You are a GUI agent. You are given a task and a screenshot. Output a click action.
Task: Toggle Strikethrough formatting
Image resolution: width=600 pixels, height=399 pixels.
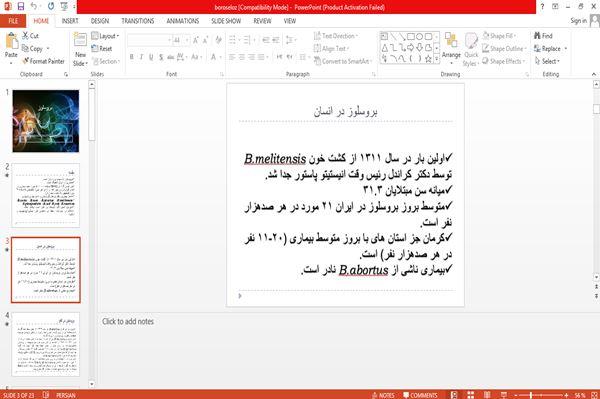click(171, 57)
